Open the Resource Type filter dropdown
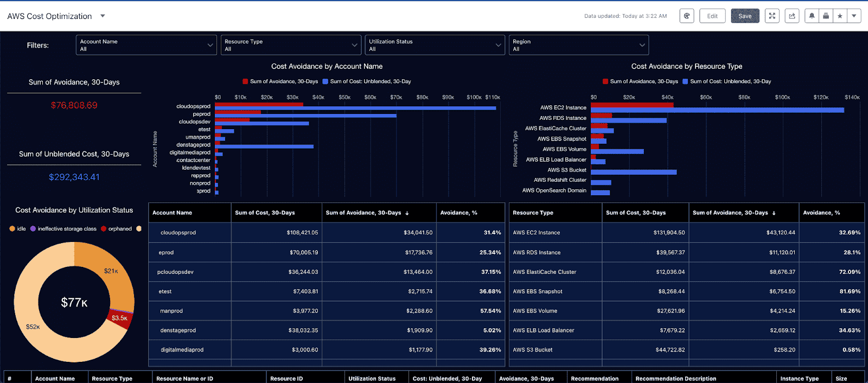This screenshot has width=868, height=383. (x=291, y=45)
